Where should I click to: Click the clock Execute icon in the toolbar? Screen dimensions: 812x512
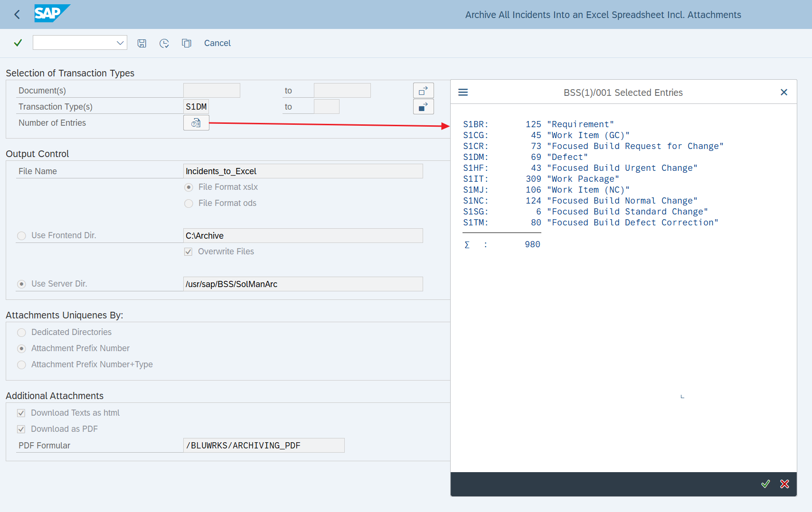[164, 43]
